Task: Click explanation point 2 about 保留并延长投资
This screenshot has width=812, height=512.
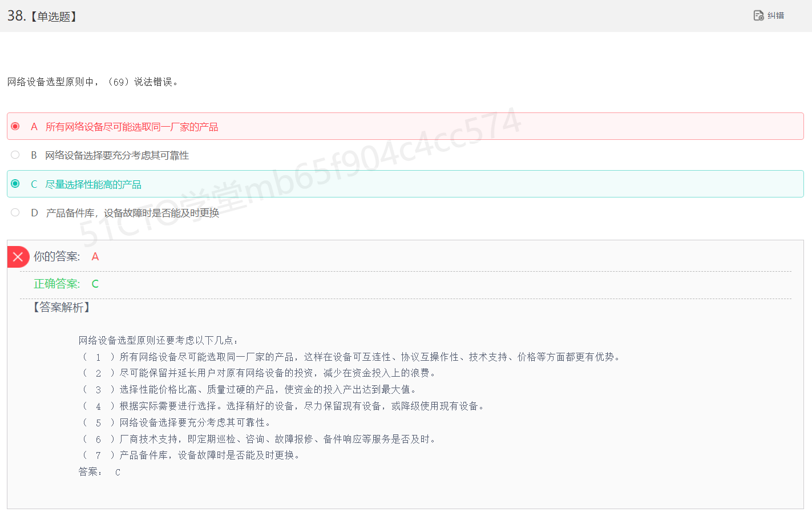Action: click(260, 373)
